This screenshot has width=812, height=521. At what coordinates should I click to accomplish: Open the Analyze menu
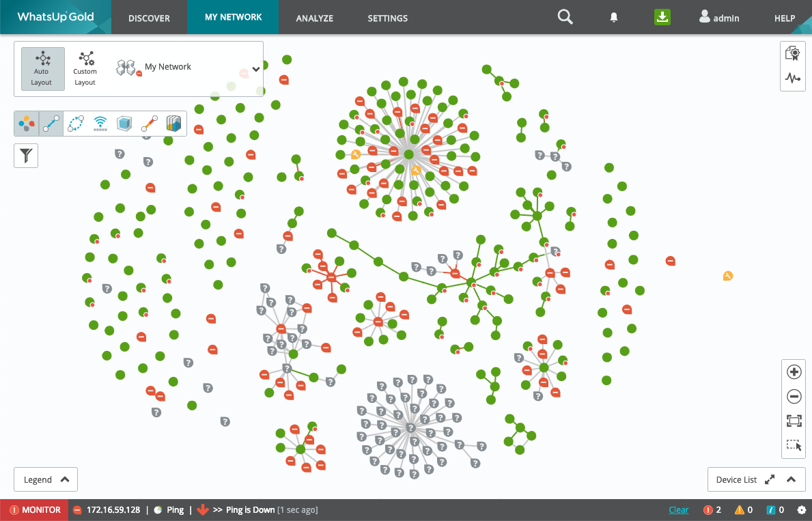tap(313, 18)
